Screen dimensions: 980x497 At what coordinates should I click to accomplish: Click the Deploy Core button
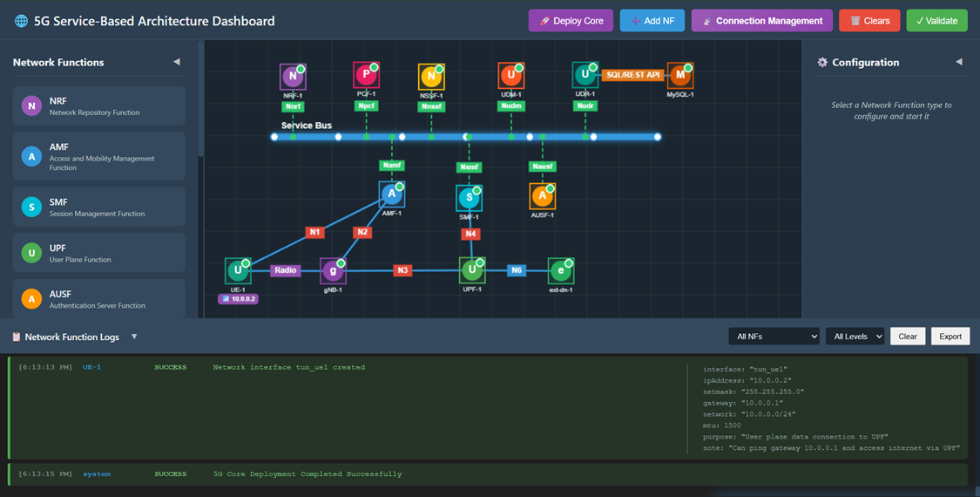tap(571, 21)
